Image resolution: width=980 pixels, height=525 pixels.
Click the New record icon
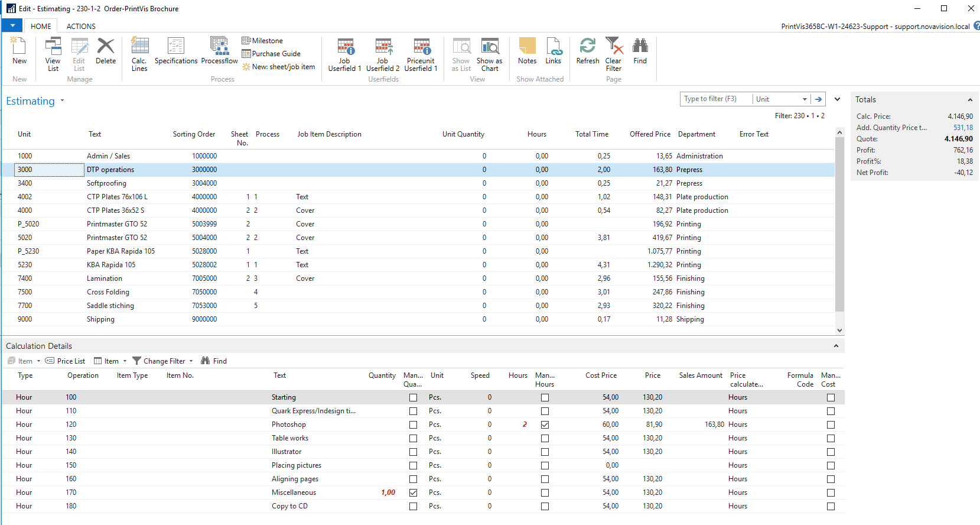19,47
